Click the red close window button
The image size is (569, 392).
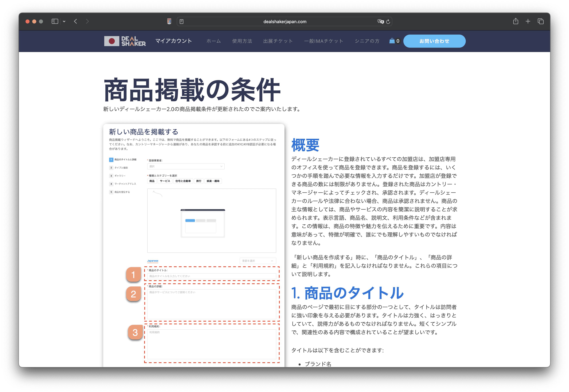pyautogui.click(x=28, y=21)
